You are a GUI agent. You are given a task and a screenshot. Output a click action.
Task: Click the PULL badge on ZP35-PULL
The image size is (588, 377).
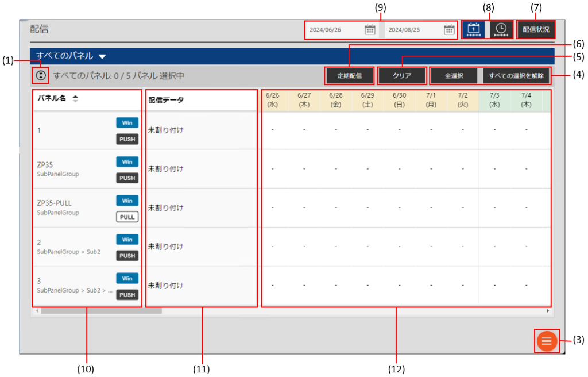[x=127, y=217]
